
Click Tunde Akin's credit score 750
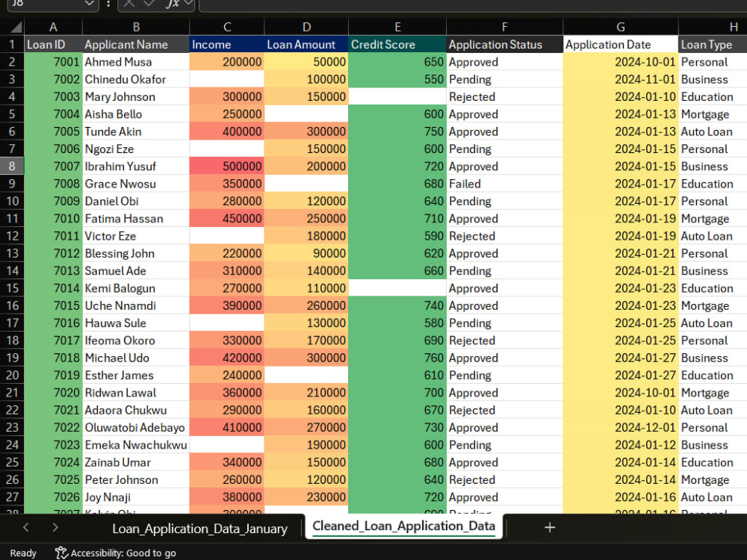click(x=397, y=132)
